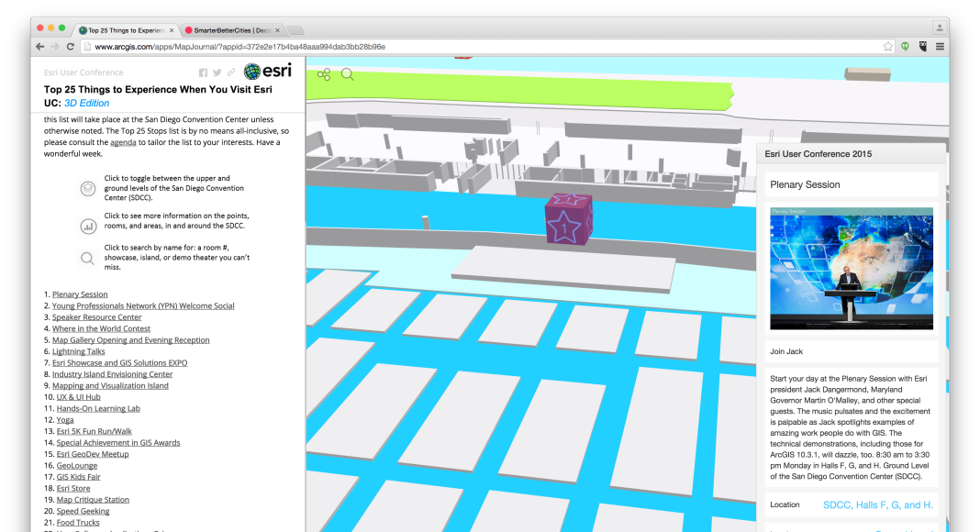980x532 pixels.
Task: Go to Map Critique Station
Action: tap(93, 500)
